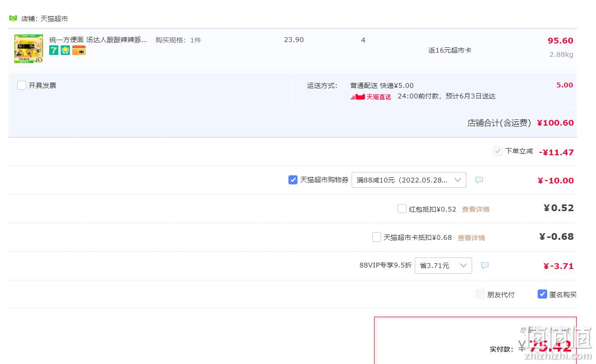
Task: Click the orange card badge icon
Action: [x=79, y=50]
